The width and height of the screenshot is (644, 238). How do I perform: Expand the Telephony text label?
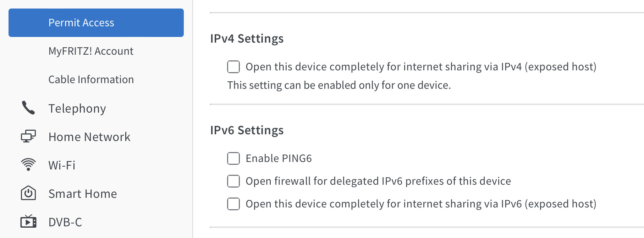[x=77, y=108]
